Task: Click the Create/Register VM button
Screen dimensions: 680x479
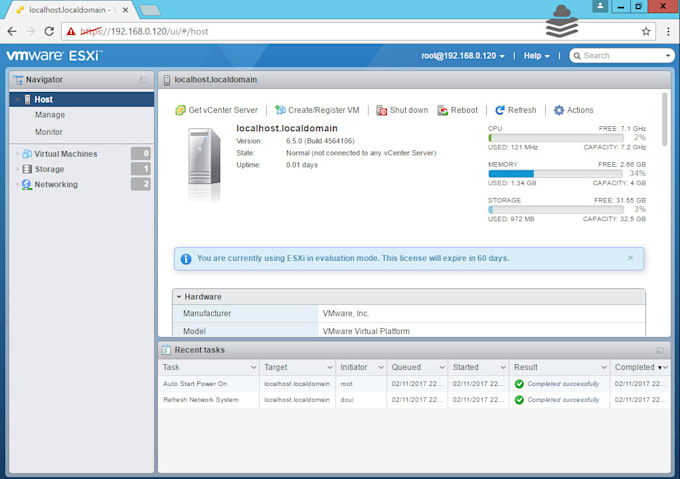Action: point(317,110)
